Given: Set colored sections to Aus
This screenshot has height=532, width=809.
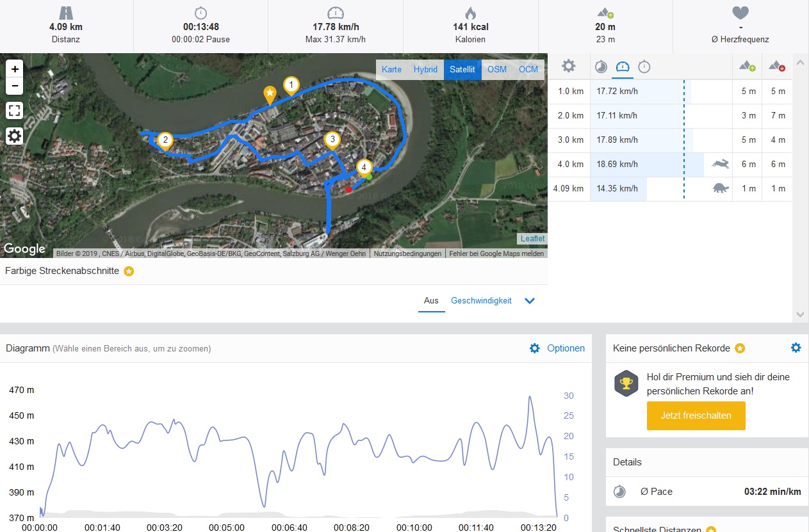Looking at the screenshot, I should click(x=431, y=301).
